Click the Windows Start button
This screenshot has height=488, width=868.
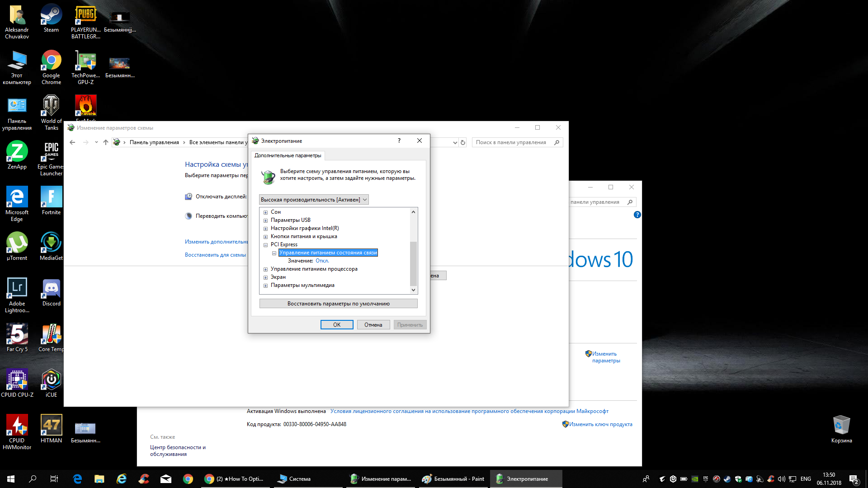[11, 479]
